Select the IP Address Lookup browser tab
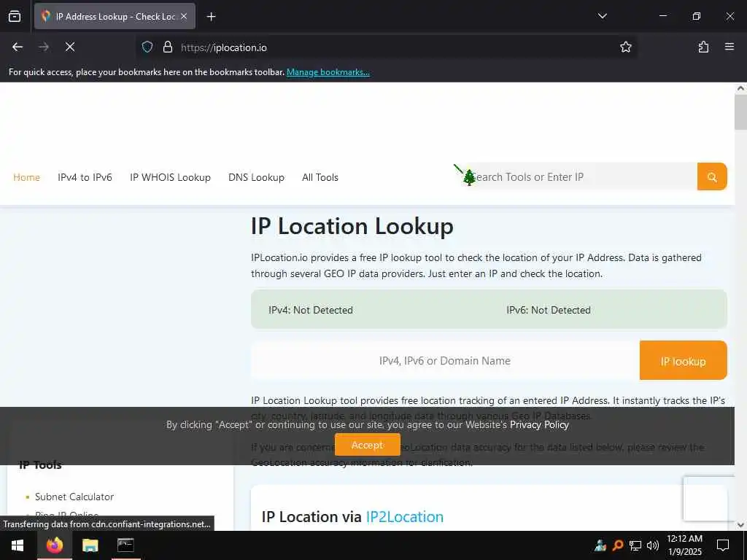The height and width of the screenshot is (560, 747). click(x=115, y=17)
